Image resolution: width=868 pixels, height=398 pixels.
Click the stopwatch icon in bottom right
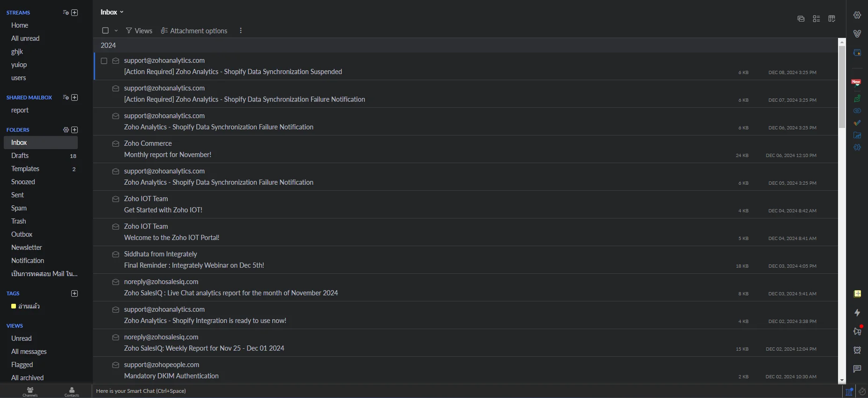862,392
